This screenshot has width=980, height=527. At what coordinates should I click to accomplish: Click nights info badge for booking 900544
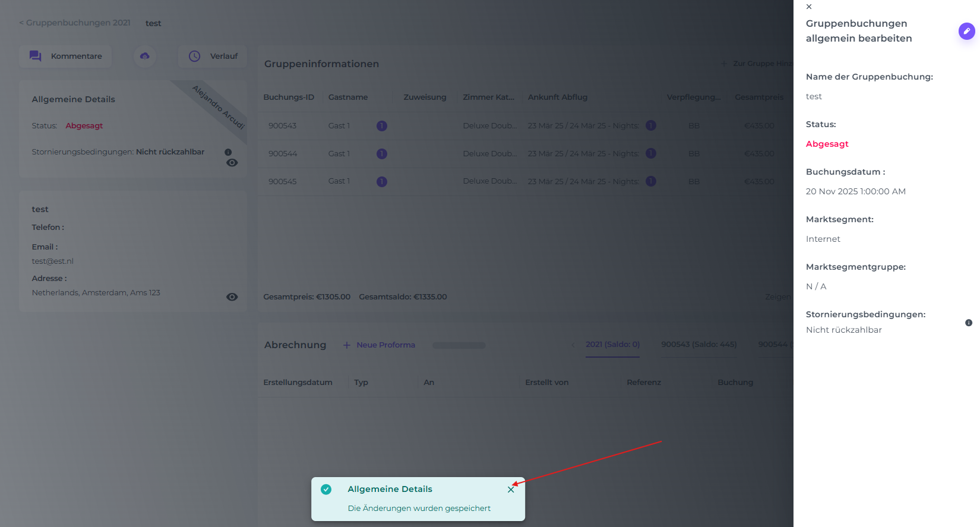point(651,153)
